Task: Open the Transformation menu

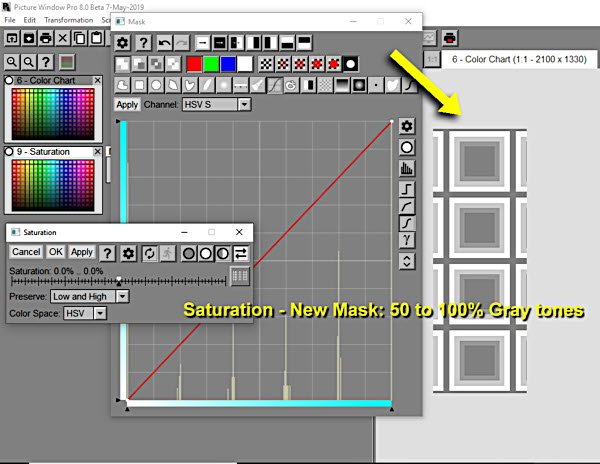Action: 68,20
